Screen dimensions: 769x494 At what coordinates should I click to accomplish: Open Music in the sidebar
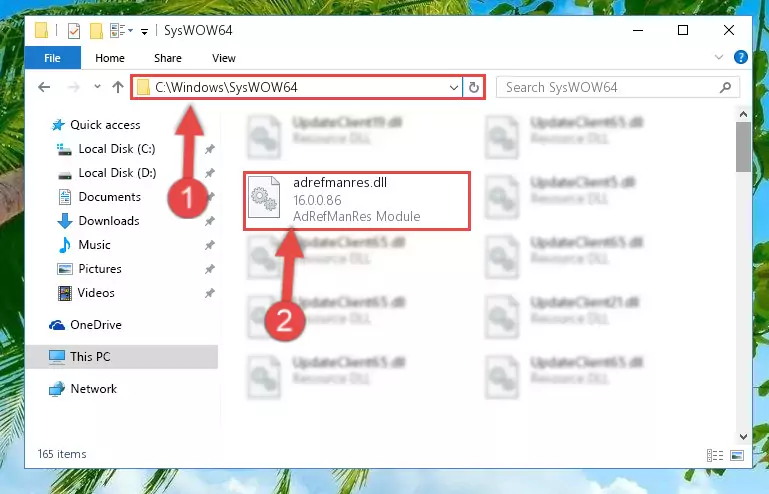pyautogui.click(x=94, y=245)
